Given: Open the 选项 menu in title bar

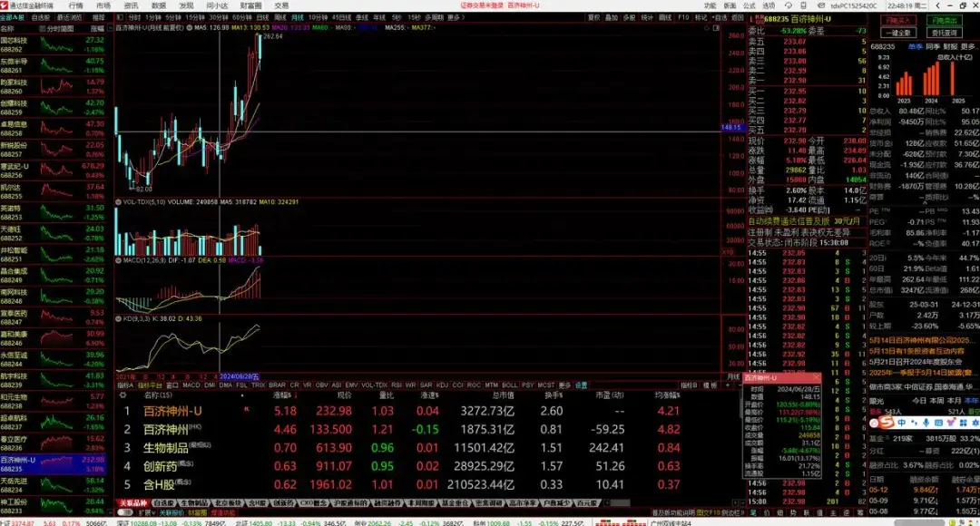Looking at the screenshot, I should 769,5.
